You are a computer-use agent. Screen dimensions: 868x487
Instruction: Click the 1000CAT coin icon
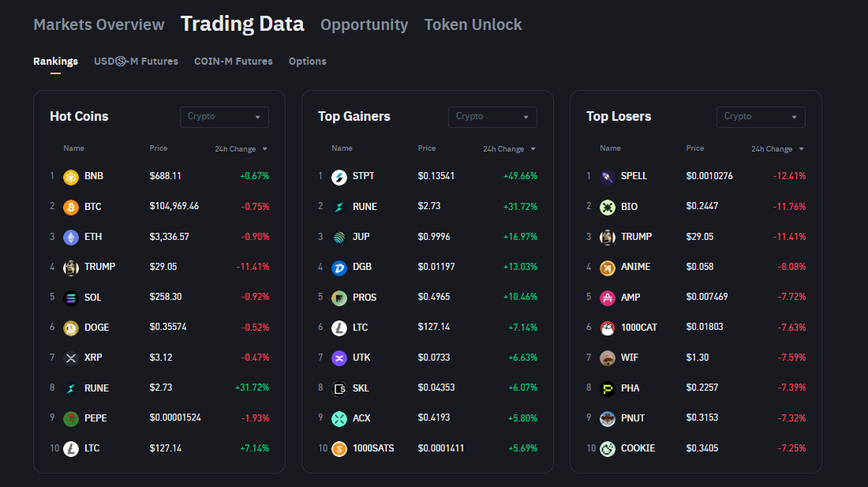click(x=608, y=328)
